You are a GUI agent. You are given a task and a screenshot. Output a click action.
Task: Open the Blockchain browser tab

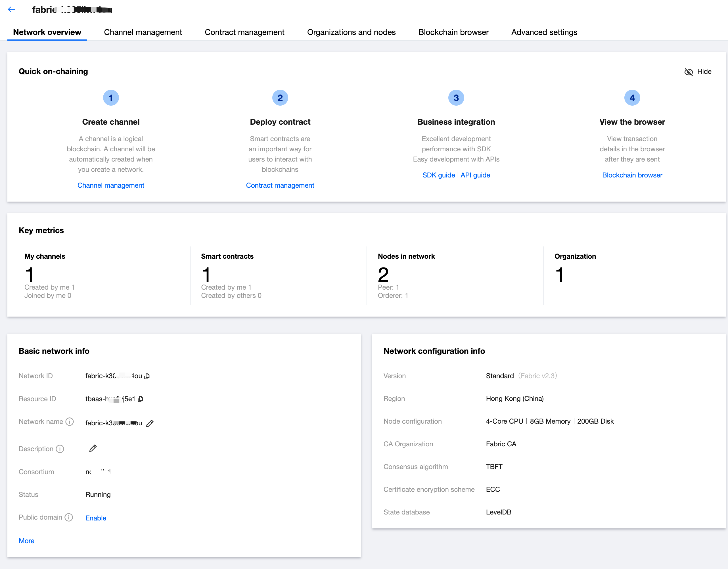pos(453,32)
